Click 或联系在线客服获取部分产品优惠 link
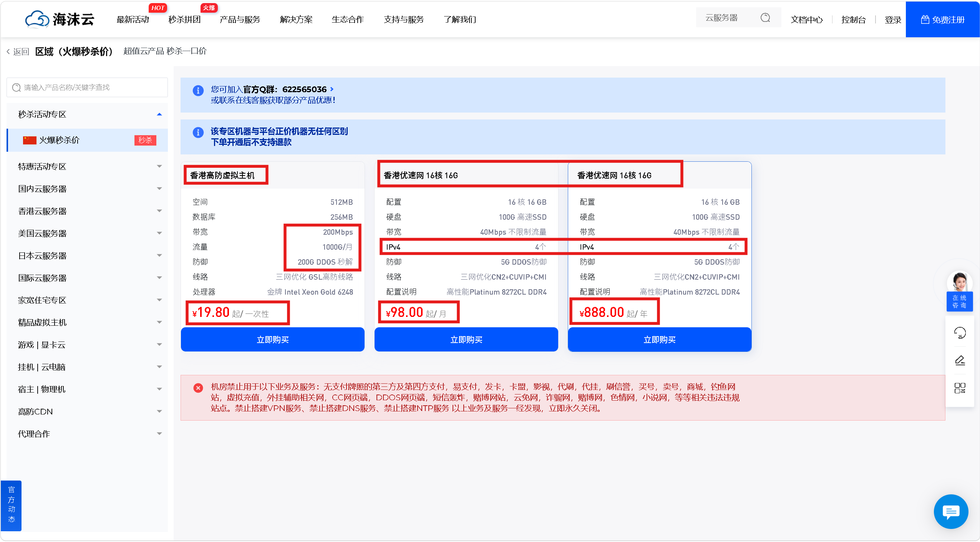The image size is (980, 542). tap(273, 100)
